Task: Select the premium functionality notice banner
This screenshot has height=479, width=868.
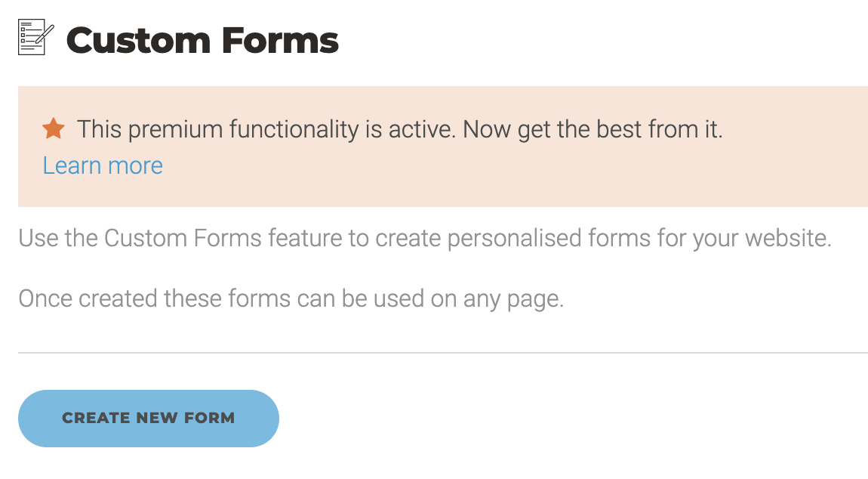Action: [x=434, y=146]
